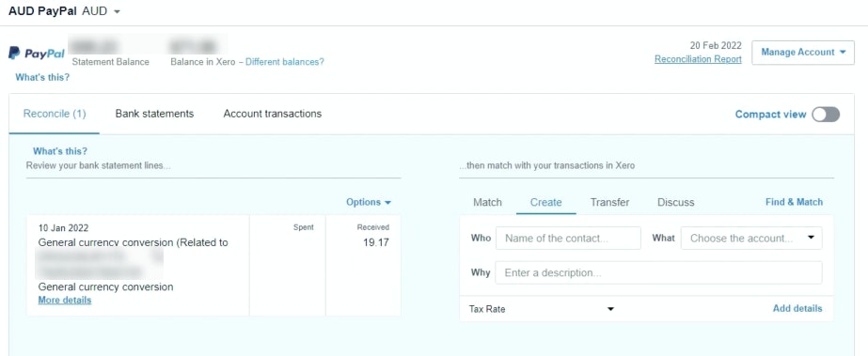Open the Discuss tab
868x356 pixels.
(675, 202)
